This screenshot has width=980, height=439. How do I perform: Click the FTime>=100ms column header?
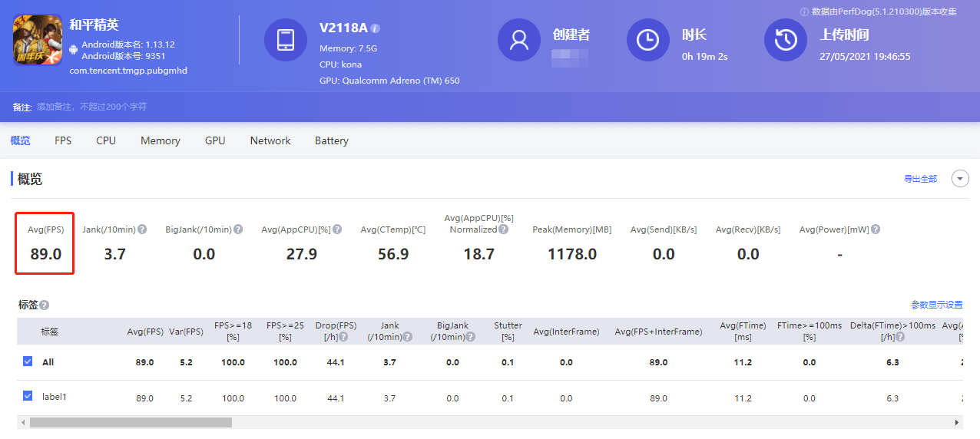809,331
